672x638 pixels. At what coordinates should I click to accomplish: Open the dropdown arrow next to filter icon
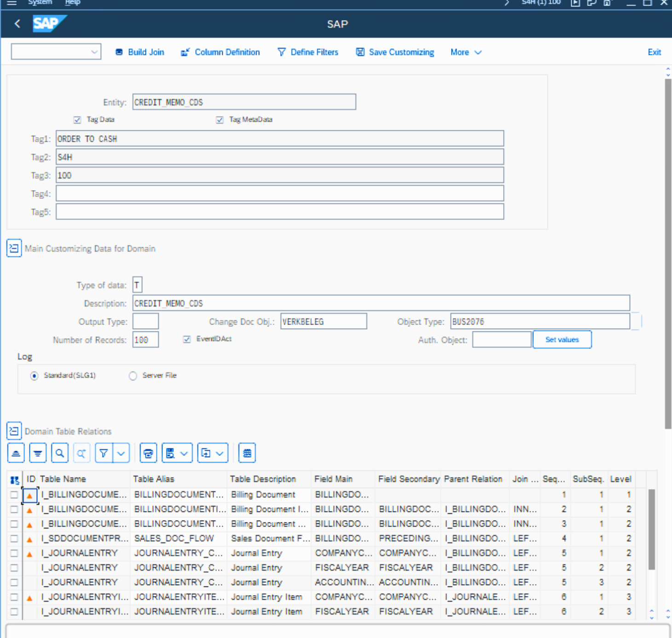pyautogui.click(x=121, y=453)
